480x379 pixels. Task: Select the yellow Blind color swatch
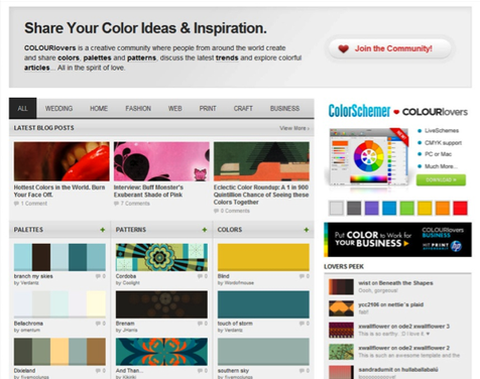tap(263, 257)
